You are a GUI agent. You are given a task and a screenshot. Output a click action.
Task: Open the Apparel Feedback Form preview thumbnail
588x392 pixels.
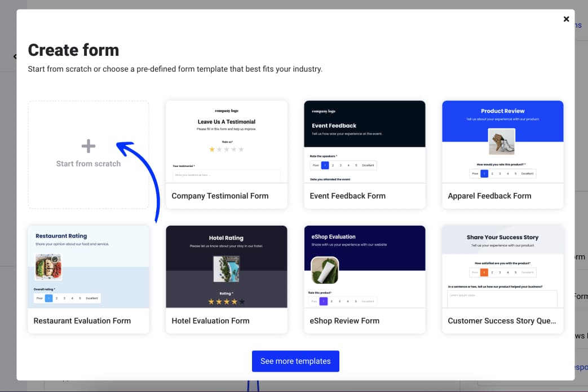coord(502,142)
